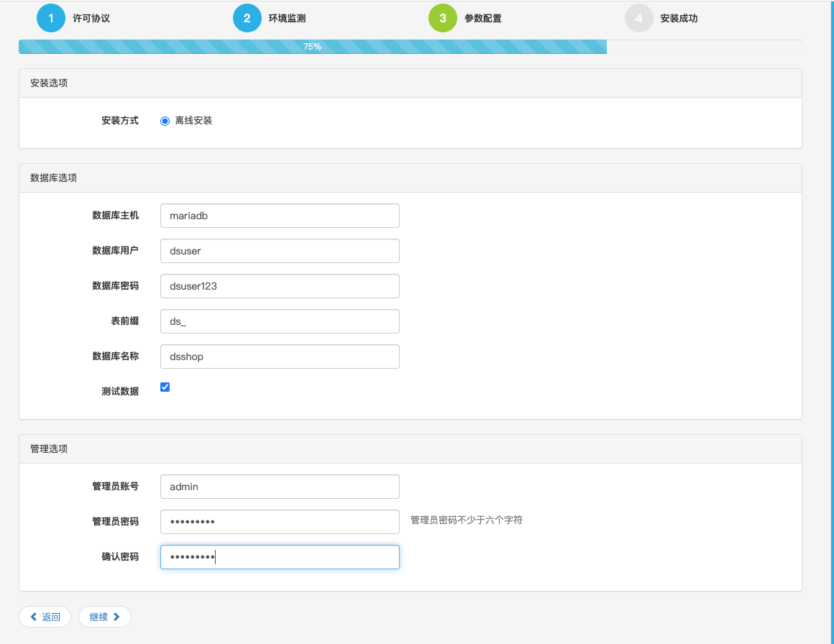Click the 安装方式 label
The height and width of the screenshot is (644, 834).
coord(120,121)
